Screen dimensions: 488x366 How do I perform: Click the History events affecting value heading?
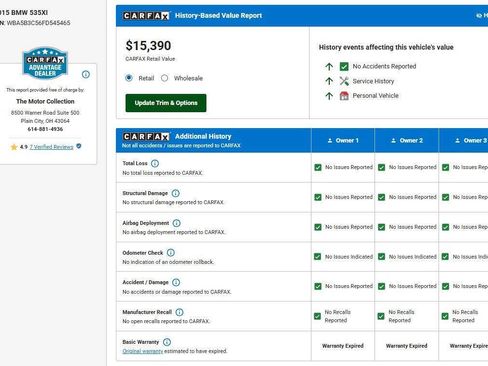point(386,47)
